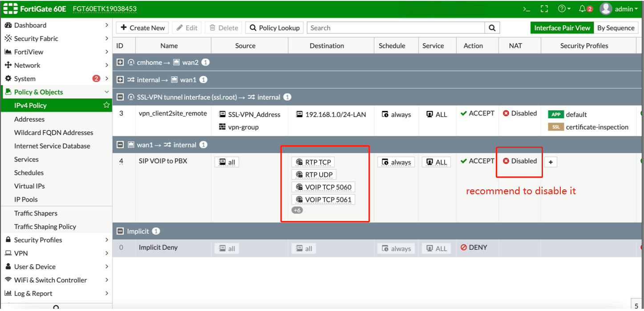The height and width of the screenshot is (311, 644).
Task: Select the SIP VOIP to PBX policy name
Action: (163, 161)
